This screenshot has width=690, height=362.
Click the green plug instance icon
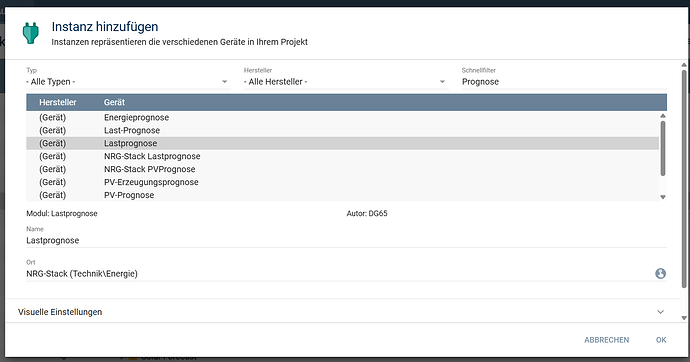point(31,33)
